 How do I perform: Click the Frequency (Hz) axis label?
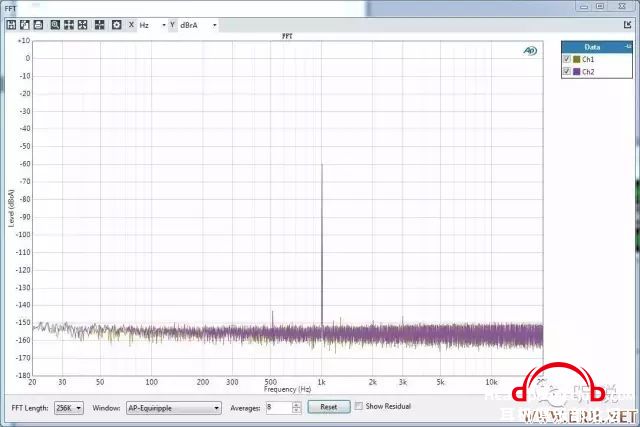(x=287, y=389)
